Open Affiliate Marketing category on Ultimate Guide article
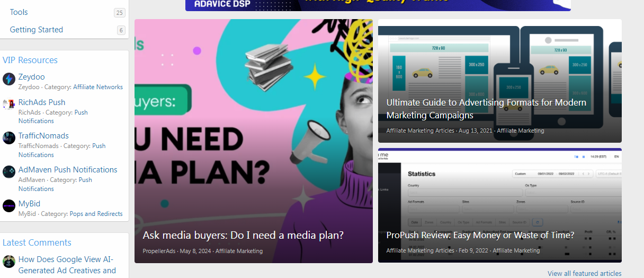 pos(521,131)
